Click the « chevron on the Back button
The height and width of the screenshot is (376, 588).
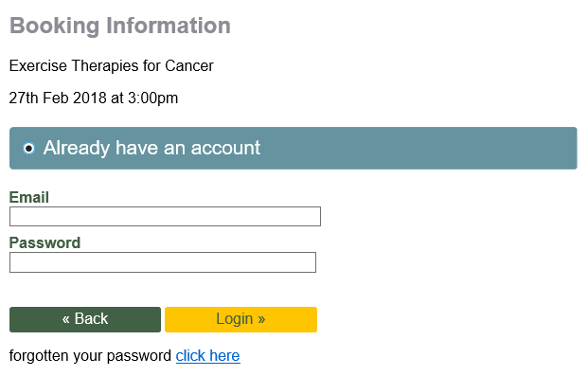point(66,320)
